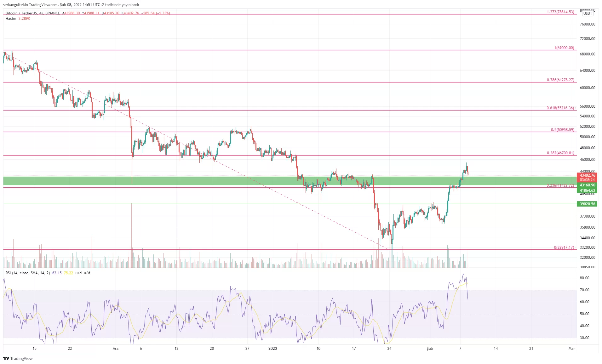602x364 pixels.
Task: Click the Ara month marker on time axis
Action: point(116,349)
